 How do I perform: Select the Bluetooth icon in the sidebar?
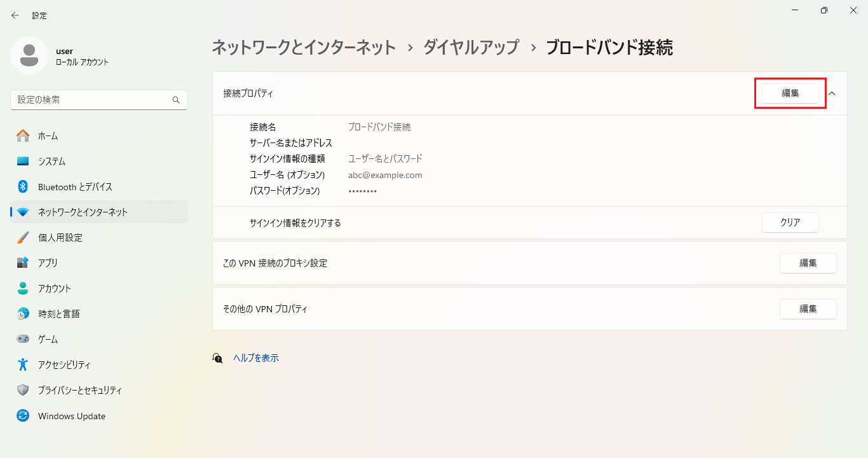[x=23, y=186]
